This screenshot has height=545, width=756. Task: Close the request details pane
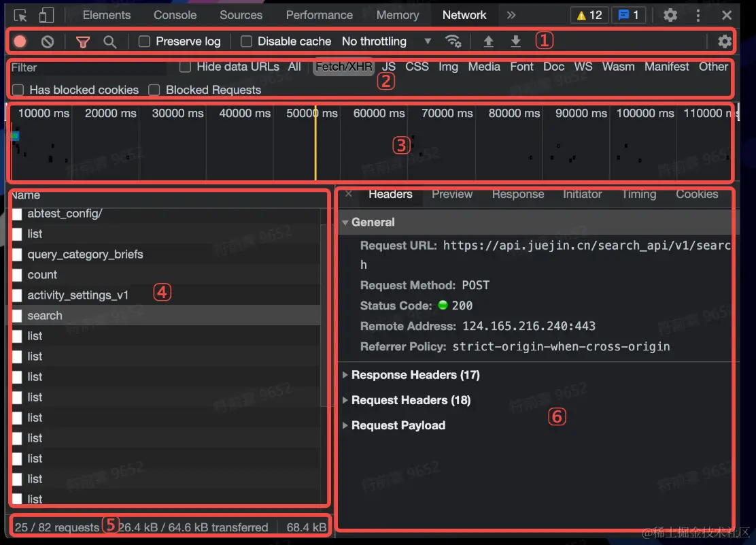click(349, 194)
